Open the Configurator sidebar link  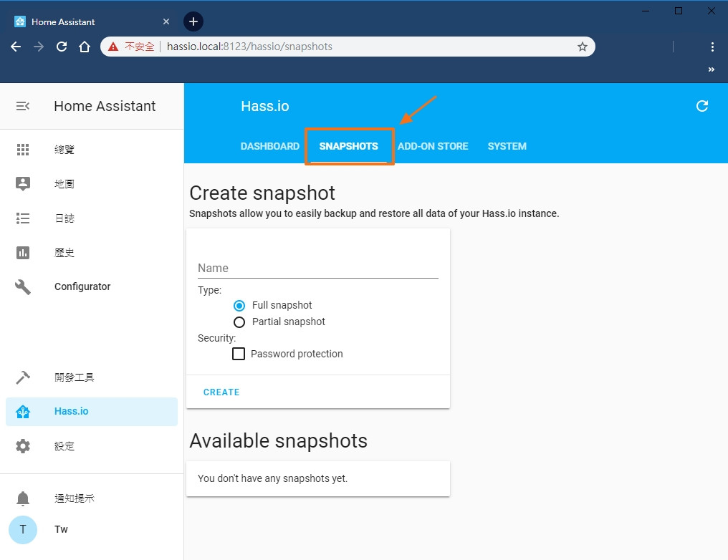click(82, 286)
